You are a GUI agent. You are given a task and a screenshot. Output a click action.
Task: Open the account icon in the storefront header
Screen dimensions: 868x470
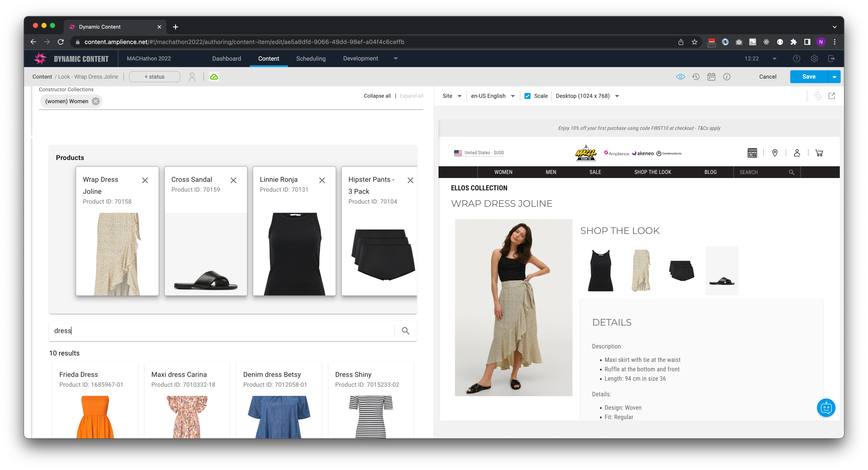[x=797, y=153]
